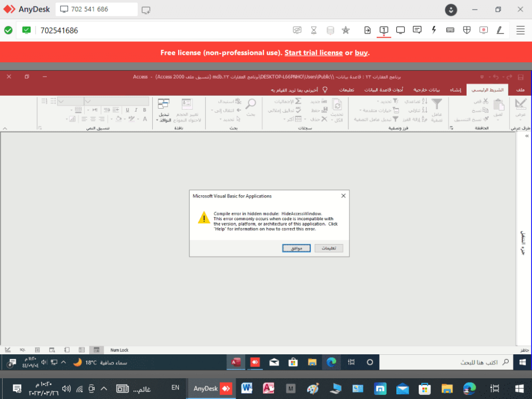The width and height of the screenshot is (532, 399).
Task: Open the AnyDesk hamburger main menu
Action: click(520, 30)
